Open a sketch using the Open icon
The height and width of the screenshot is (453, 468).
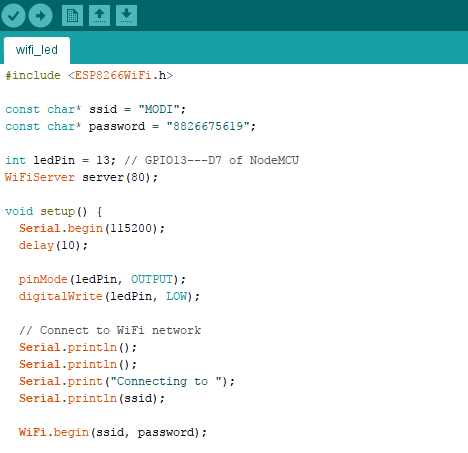99,15
